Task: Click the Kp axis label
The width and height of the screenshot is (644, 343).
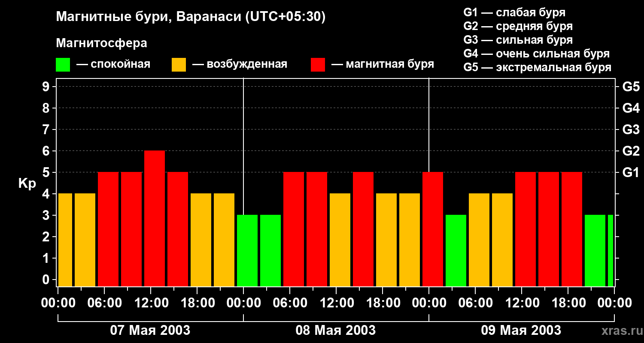Action: (x=27, y=184)
